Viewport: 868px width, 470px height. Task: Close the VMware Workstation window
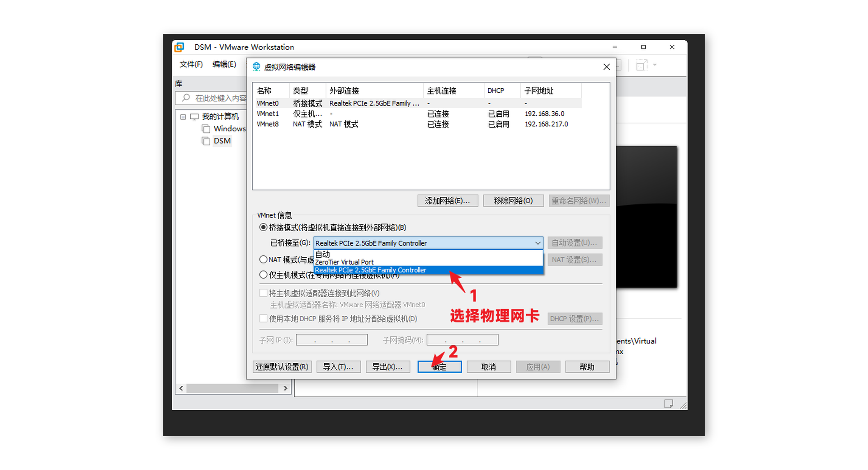(x=672, y=47)
